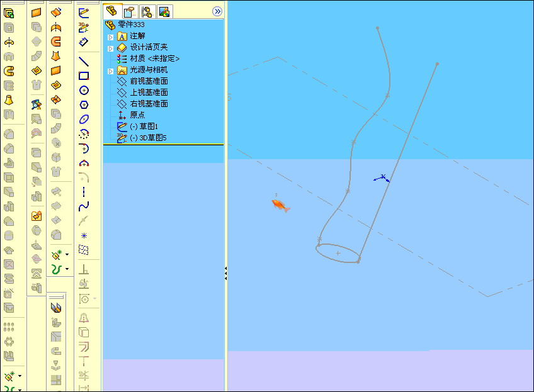The width and height of the screenshot is (534, 392).
Task: Select the 3 Point Arc tool
Action: [84, 164]
